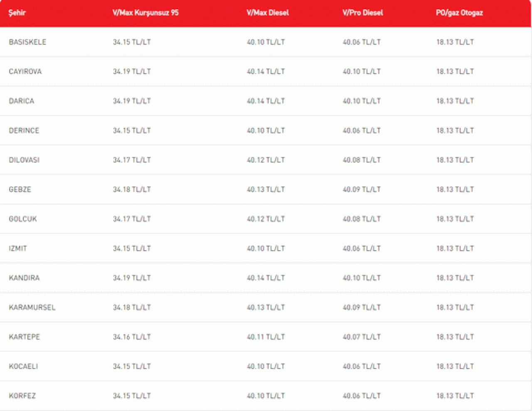
Task: Click the Şehir column header
Action: 17,13
